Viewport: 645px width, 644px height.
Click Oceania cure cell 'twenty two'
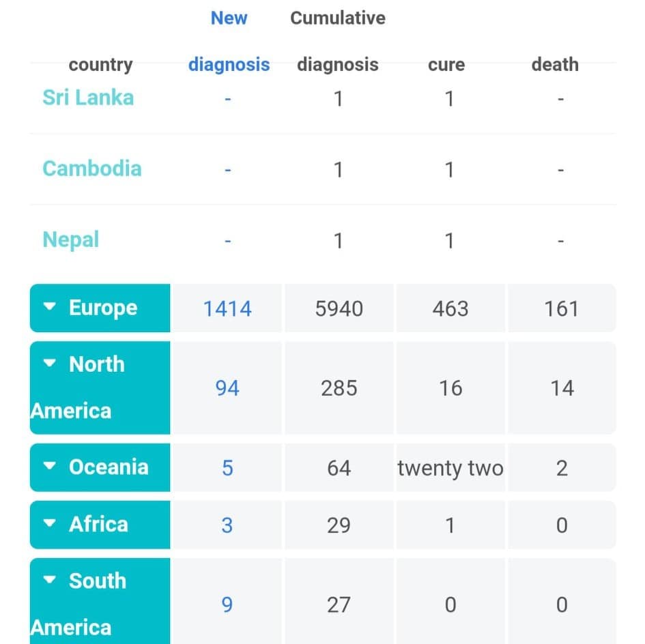tap(450, 468)
